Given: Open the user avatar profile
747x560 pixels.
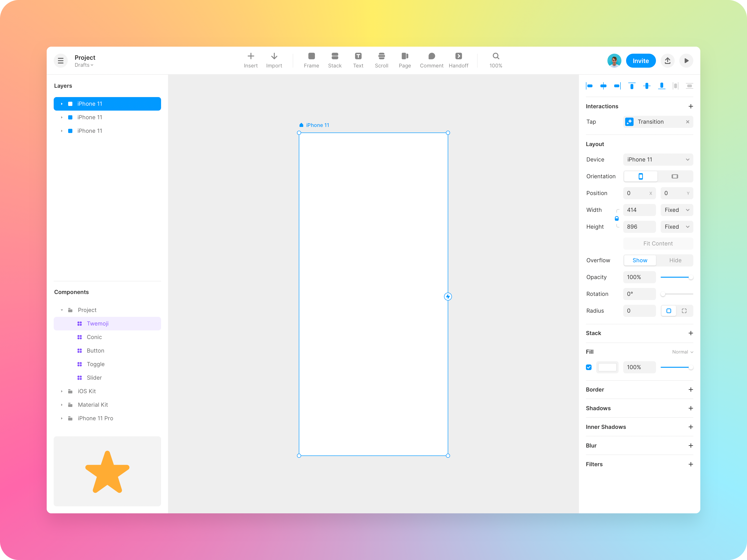Looking at the screenshot, I should (x=614, y=61).
